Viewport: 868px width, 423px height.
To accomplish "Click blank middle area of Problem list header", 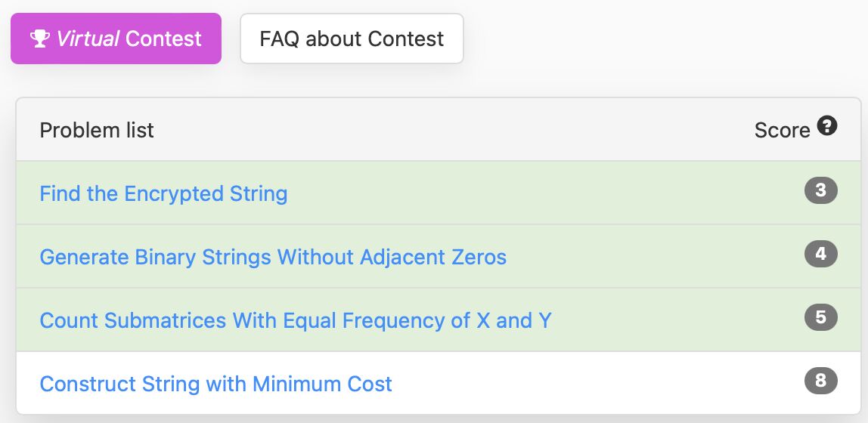I will click(x=454, y=130).
